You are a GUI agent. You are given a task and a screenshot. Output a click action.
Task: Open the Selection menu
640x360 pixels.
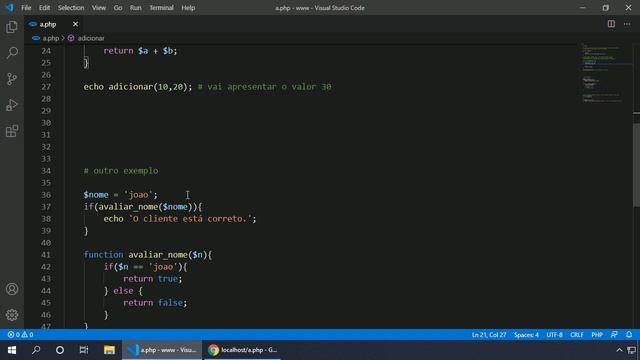coord(71,8)
